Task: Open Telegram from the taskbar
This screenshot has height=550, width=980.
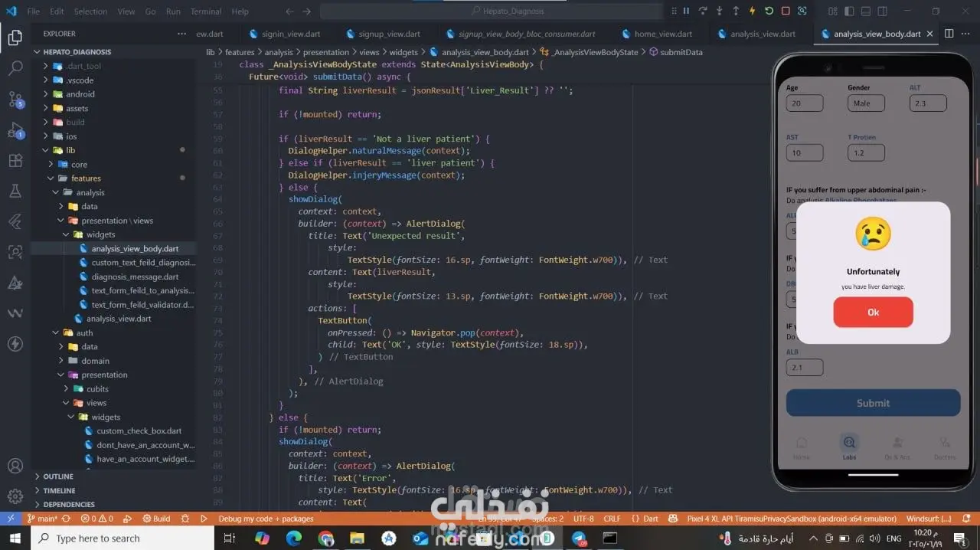Action: click(x=579, y=539)
